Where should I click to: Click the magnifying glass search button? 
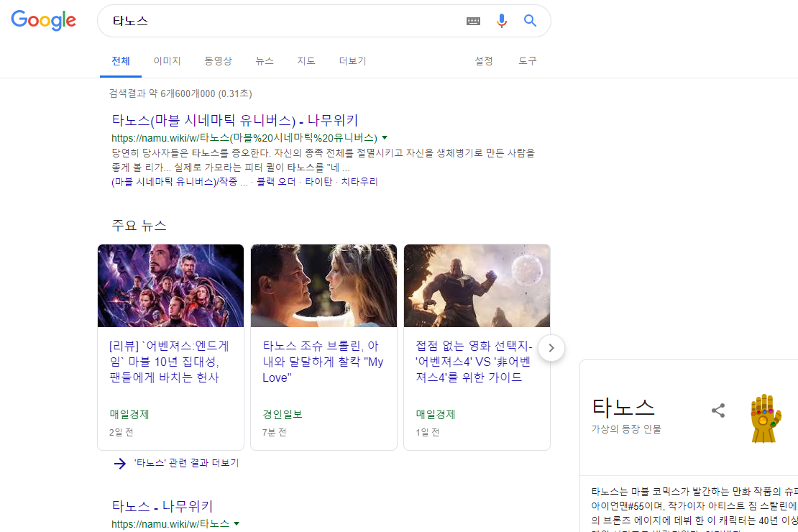point(531,21)
